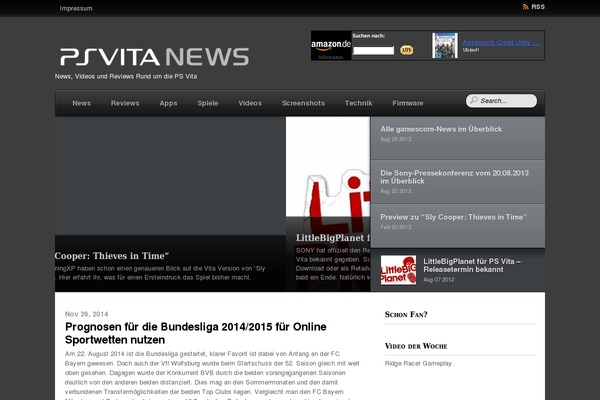
Task: Click the LittleBigPlanet logo thumbnail in slider list
Action: 398,270
